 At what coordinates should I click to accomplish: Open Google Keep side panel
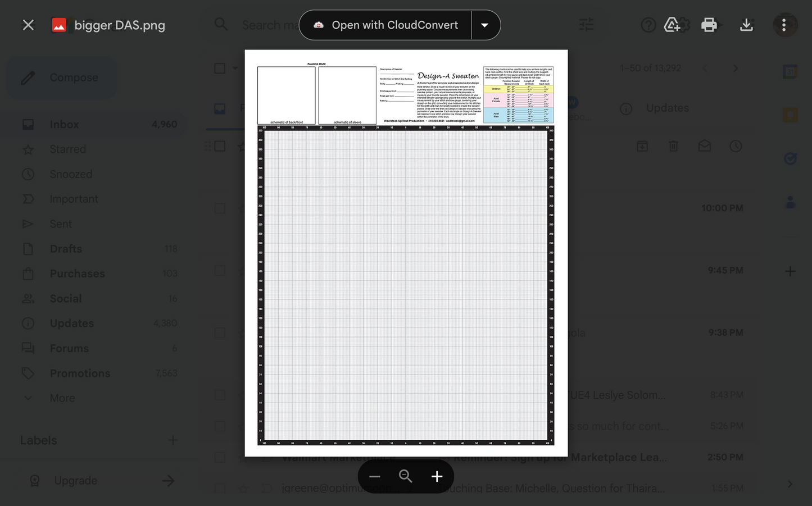[x=790, y=114]
